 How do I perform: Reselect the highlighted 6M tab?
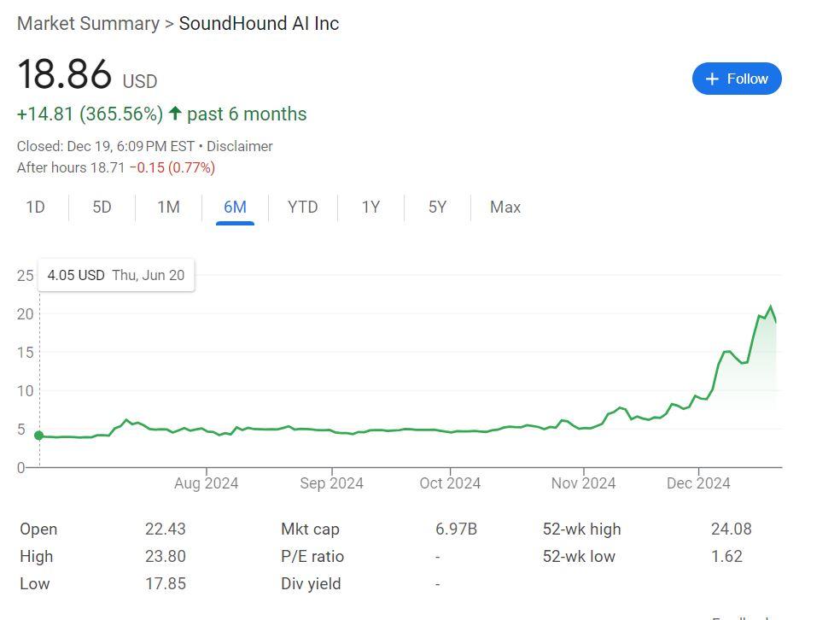[x=235, y=208]
